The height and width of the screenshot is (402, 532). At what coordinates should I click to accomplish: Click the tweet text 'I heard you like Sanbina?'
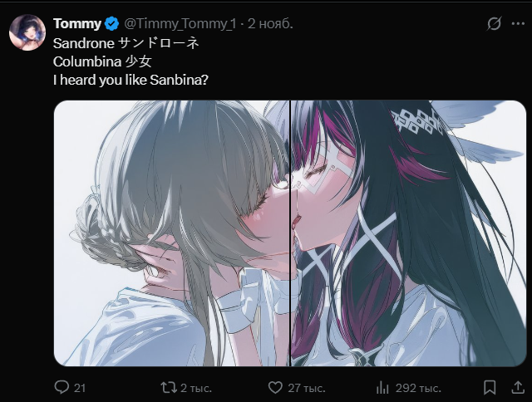pyautogui.click(x=130, y=79)
